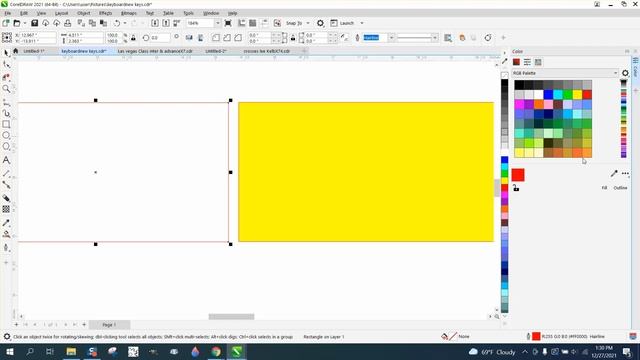Select the Zoom tool magnifier

coord(6,89)
